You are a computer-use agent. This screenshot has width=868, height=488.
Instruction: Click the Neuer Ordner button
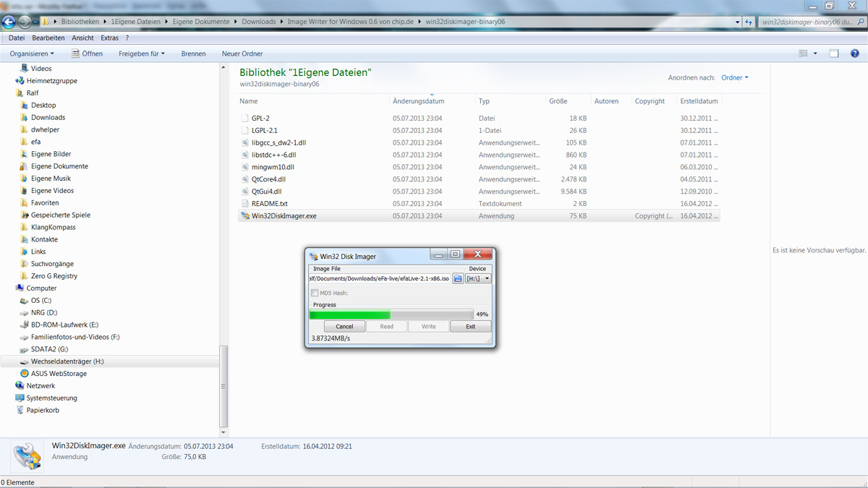point(244,53)
